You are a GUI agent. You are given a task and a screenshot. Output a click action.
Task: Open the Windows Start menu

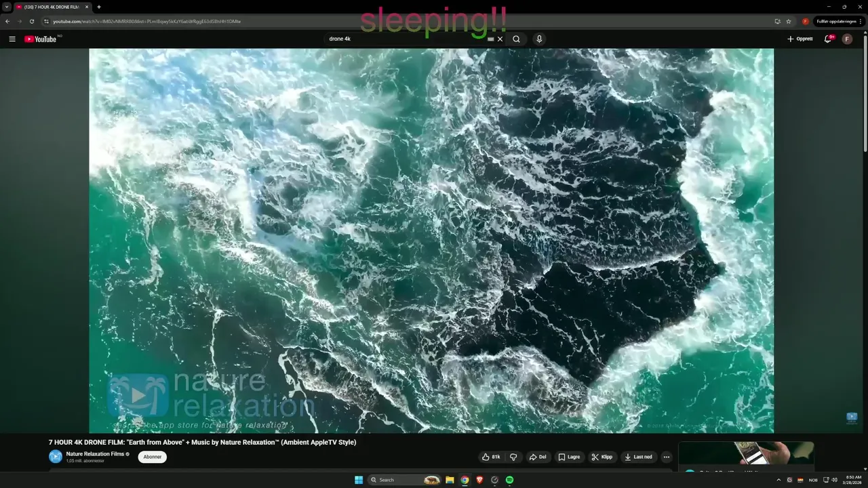coord(359,480)
